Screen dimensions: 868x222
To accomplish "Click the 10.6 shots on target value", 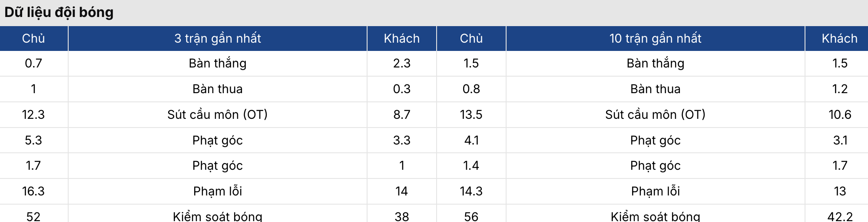I will click(839, 114).
